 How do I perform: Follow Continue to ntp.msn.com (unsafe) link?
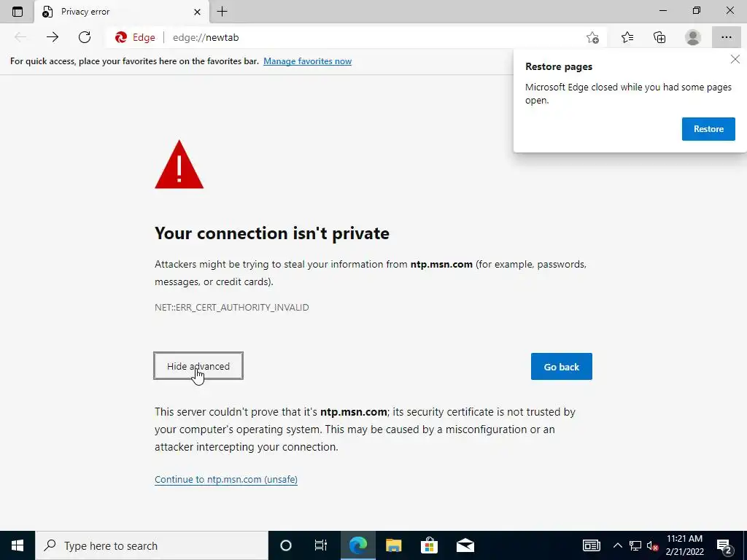point(226,479)
